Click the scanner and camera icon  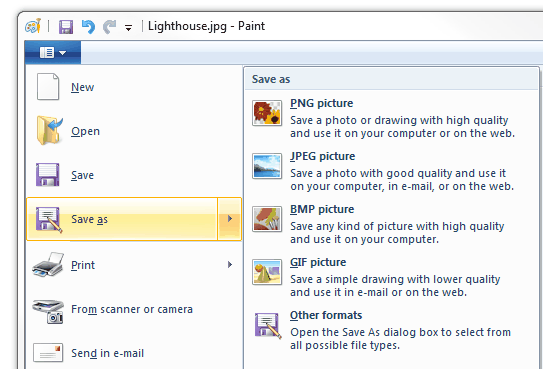pyautogui.click(x=48, y=311)
